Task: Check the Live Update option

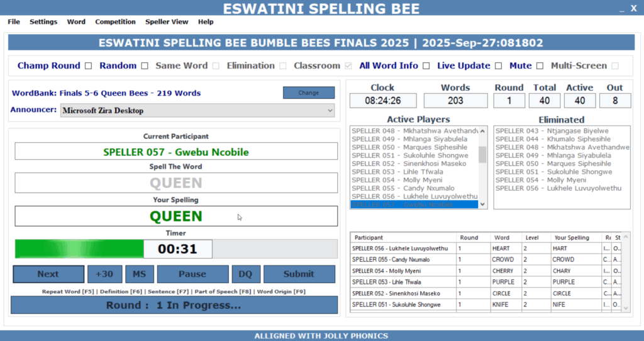Action: [x=498, y=65]
